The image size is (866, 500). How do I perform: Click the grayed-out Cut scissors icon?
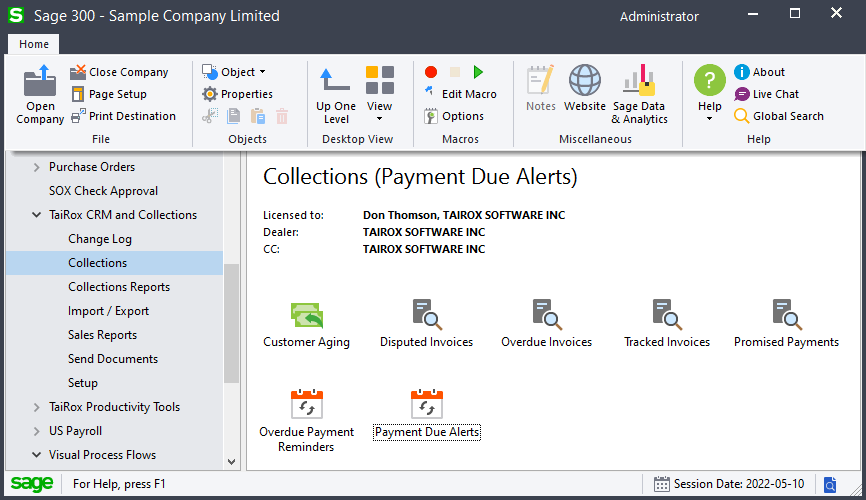210,116
